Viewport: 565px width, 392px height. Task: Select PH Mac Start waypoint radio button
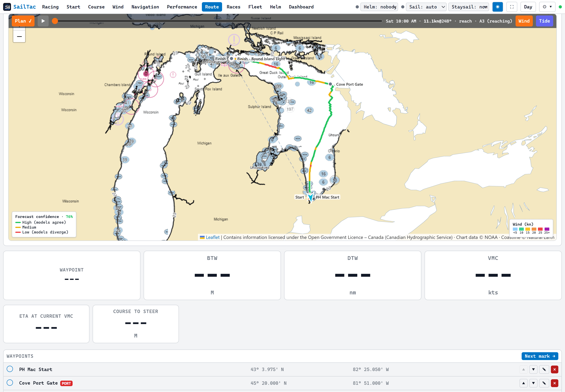[10, 369]
